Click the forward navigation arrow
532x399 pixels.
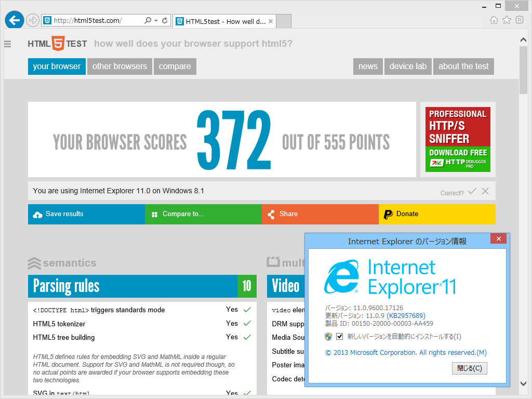click(x=33, y=20)
